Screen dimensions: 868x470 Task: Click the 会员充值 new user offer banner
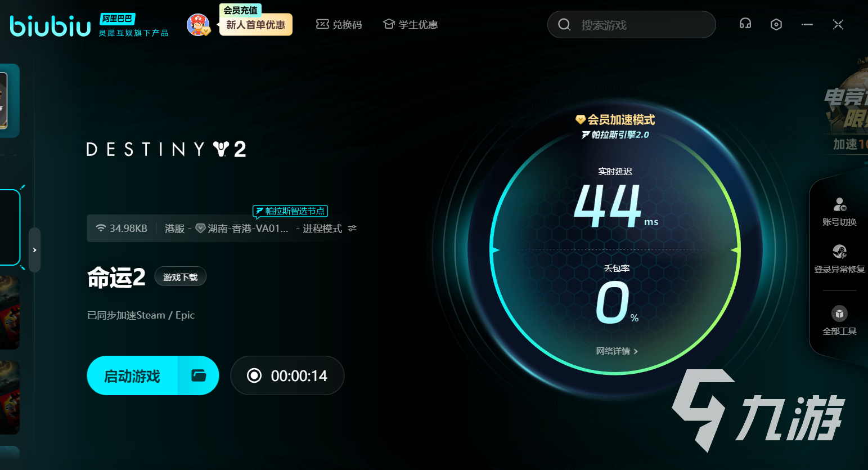pos(255,24)
